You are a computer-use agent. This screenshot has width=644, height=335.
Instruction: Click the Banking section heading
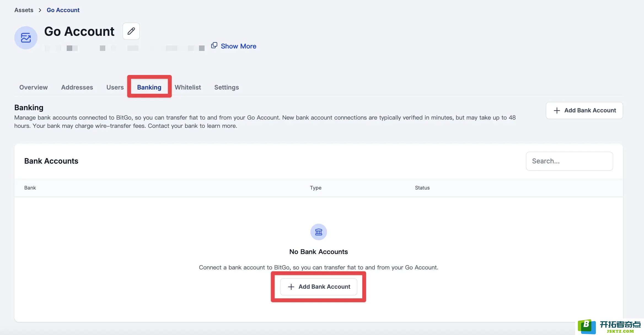[x=29, y=107]
